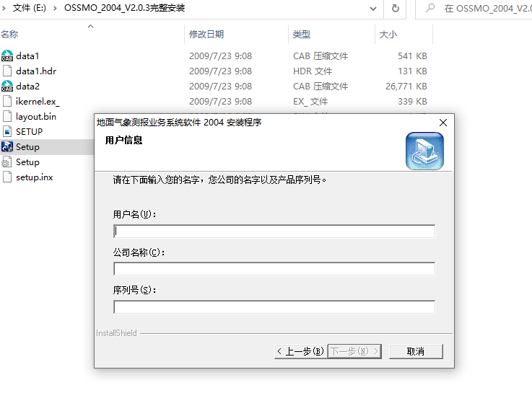
Task: Click the setup.inx file icon
Action: tap(7, 177)
